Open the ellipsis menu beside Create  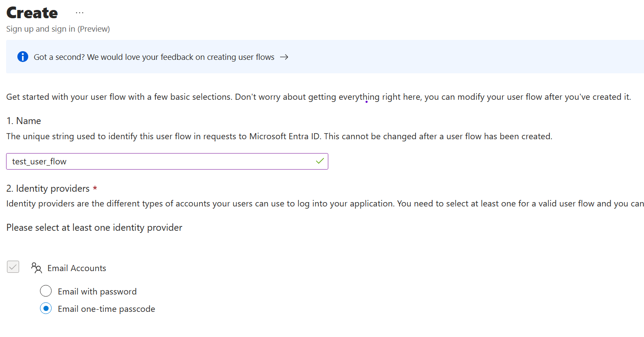coord(79,13)
